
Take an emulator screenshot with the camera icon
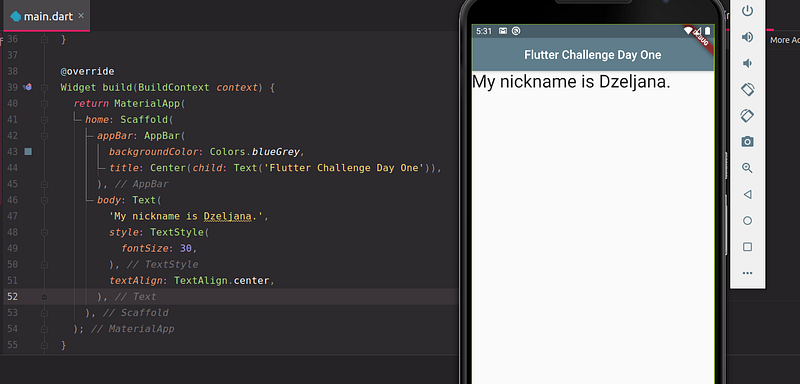click(747, 142)
